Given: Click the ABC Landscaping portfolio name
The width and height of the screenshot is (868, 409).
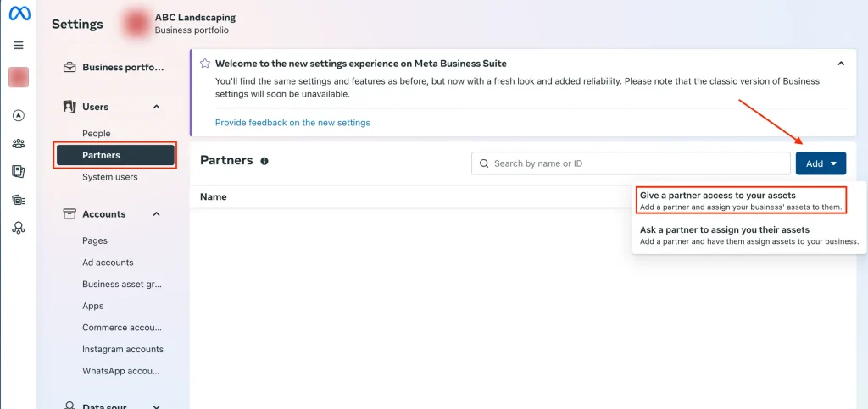Looking at the screenshot, I should pyautogui.click(x=195, y=18).
